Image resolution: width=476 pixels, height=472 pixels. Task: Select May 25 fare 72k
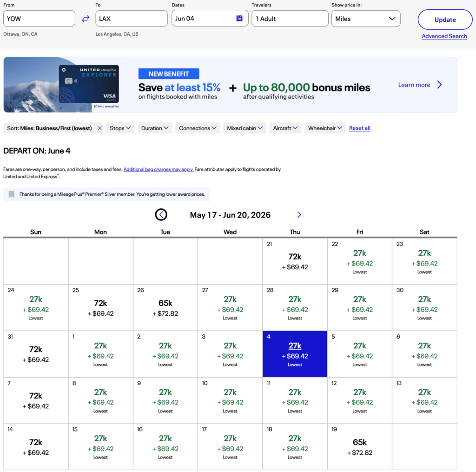[100, 308]
